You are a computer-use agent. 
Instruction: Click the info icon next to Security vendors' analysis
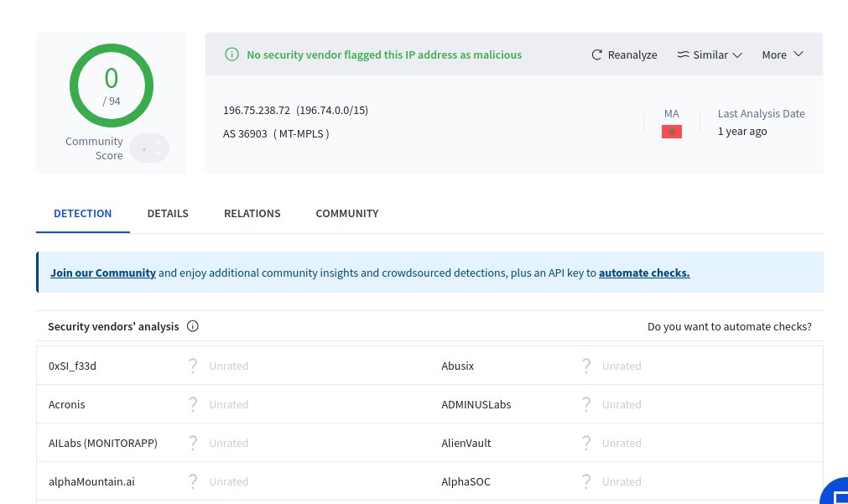pyautogui.click(x=193, y=326)
